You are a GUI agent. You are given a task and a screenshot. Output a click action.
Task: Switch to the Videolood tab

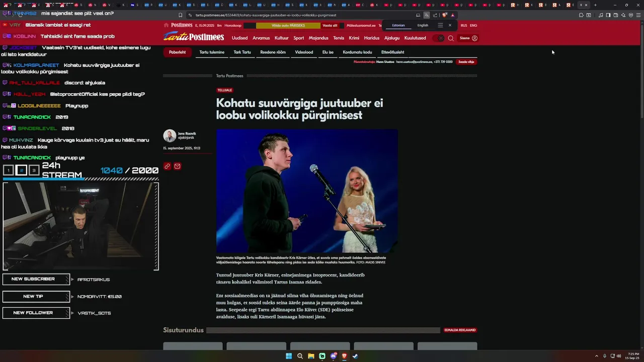[304, 52]
